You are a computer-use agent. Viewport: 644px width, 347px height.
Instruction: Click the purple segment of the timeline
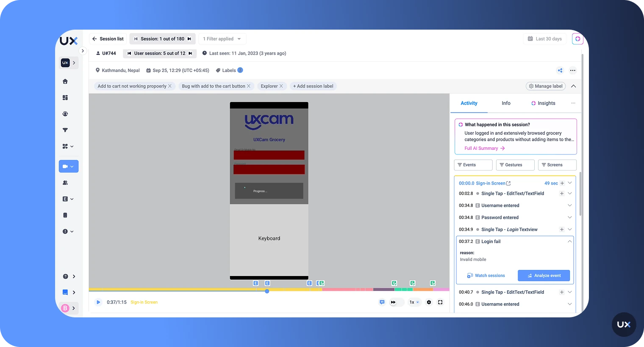383,289
